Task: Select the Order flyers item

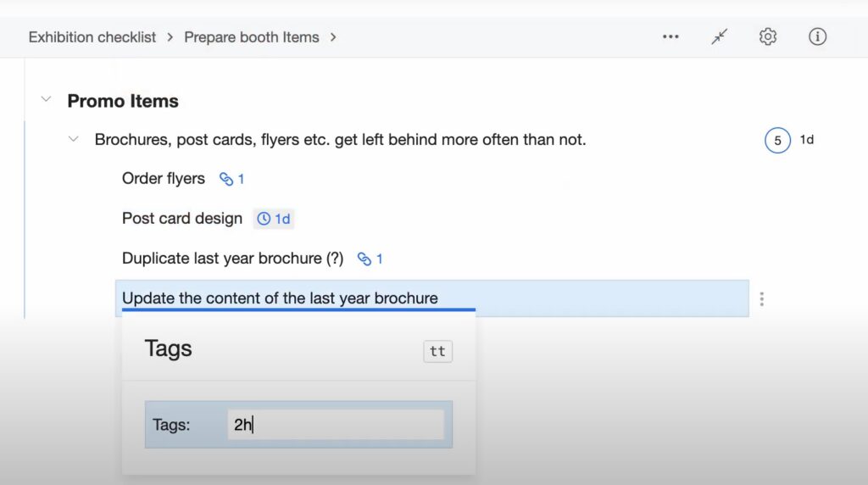Action: click(164, 179)
